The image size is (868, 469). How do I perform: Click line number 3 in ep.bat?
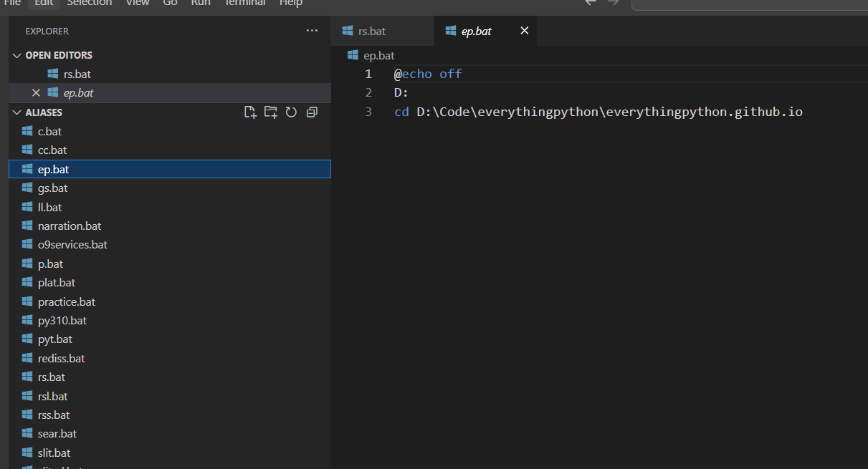[x=368, y=112]
